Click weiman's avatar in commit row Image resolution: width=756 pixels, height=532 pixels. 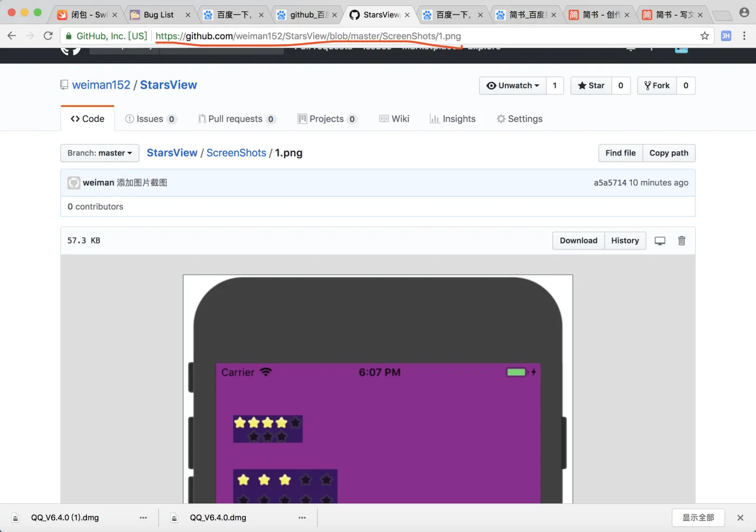(x=73, y=183)
